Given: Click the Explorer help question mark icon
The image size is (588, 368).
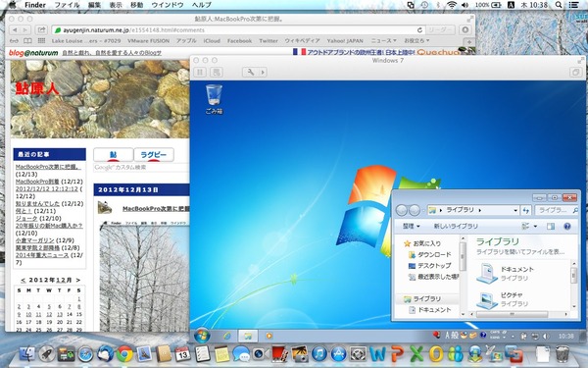Looking at the screenshot, I should pos(566,226).
